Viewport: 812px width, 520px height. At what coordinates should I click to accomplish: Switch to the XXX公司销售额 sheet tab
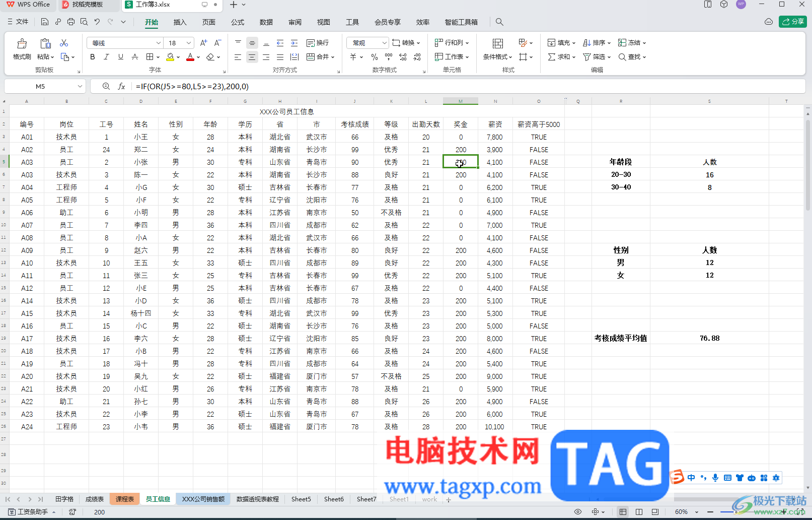203,499
